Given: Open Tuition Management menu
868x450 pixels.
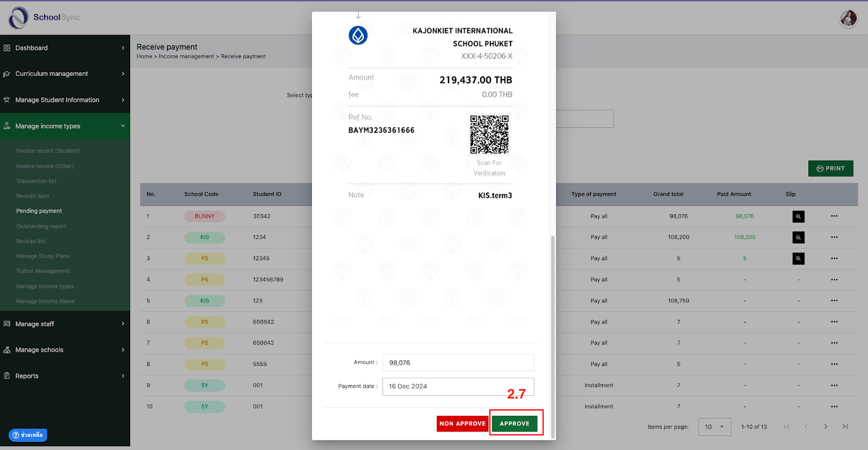Looking at the screenshot, I should (x=43, y=271).
